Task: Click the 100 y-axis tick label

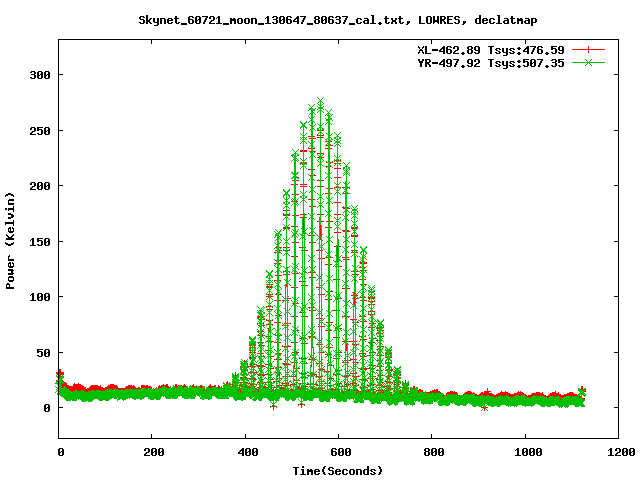Action: [40, 297]
